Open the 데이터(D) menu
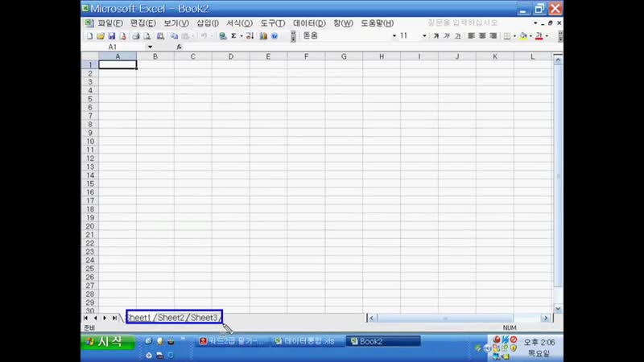 [x=309, y=23]
